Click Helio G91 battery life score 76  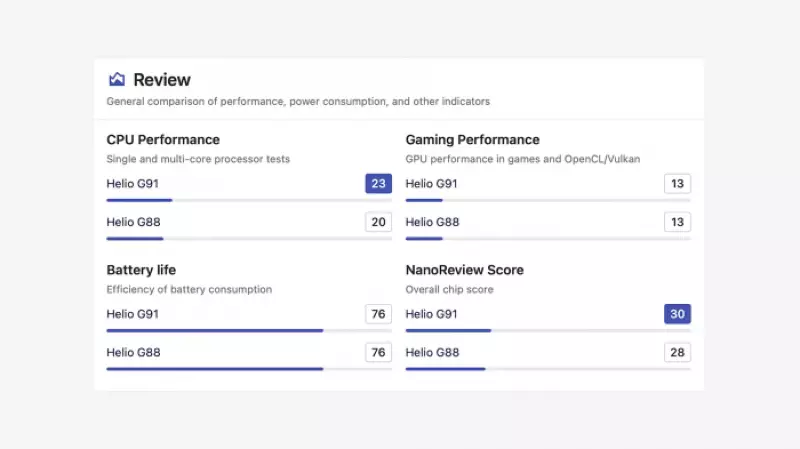(379, 314)
